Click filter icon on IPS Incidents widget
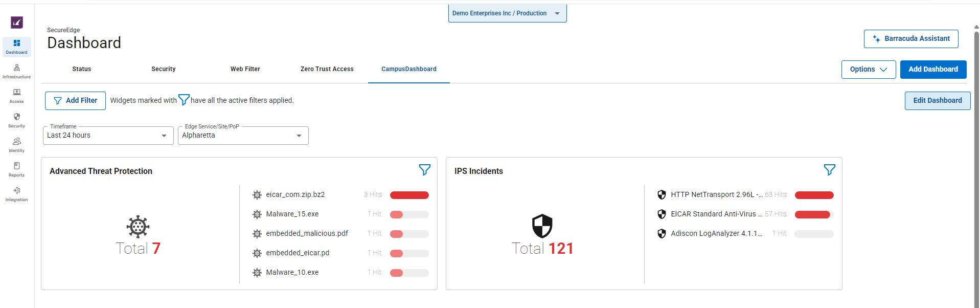Viewport: 980px width, 308px height. coord(829,170)
